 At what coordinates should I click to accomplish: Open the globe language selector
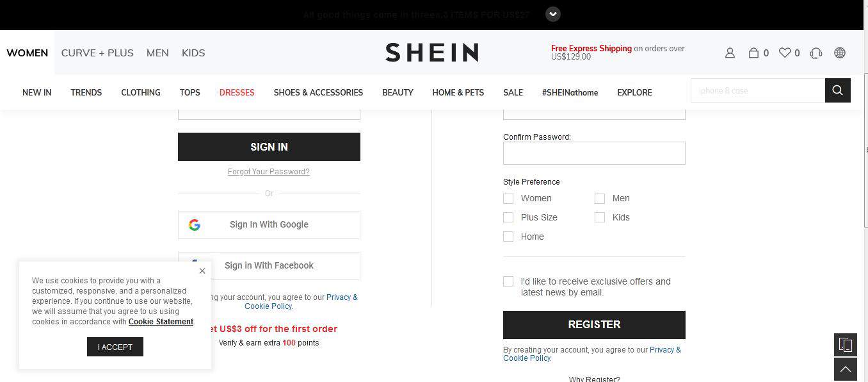pyautogui.click(x=840, y=53)
